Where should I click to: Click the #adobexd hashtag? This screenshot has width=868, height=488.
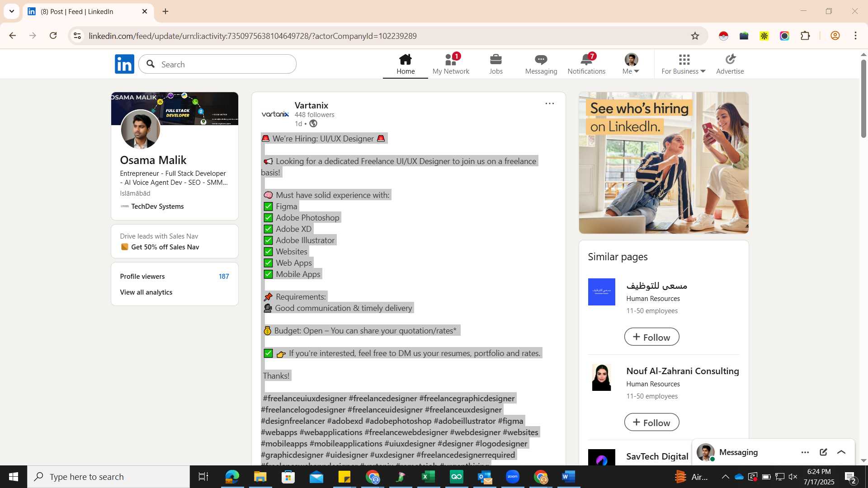coord(345,421)
